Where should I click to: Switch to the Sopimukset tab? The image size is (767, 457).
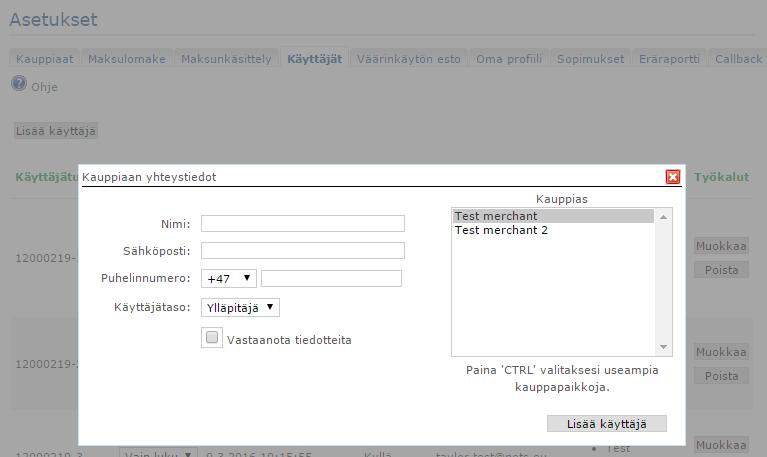click(590, 59)
